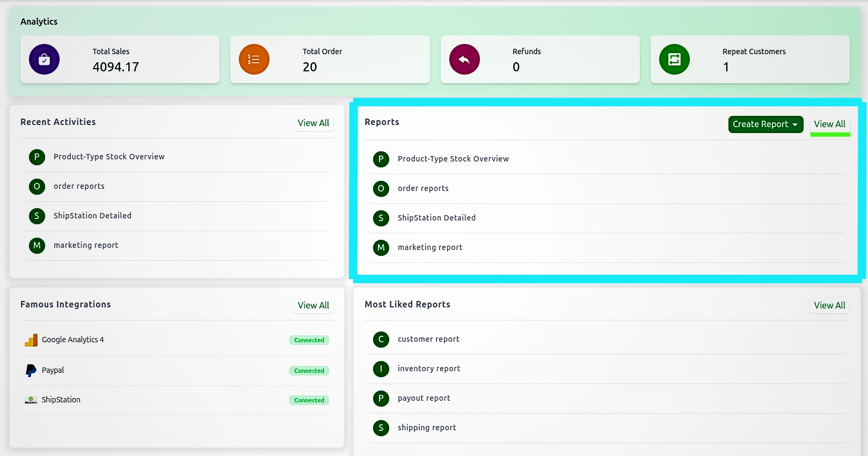Click the Refunds reply arrow icon
868x456 pixels.
tap(464, 60)
